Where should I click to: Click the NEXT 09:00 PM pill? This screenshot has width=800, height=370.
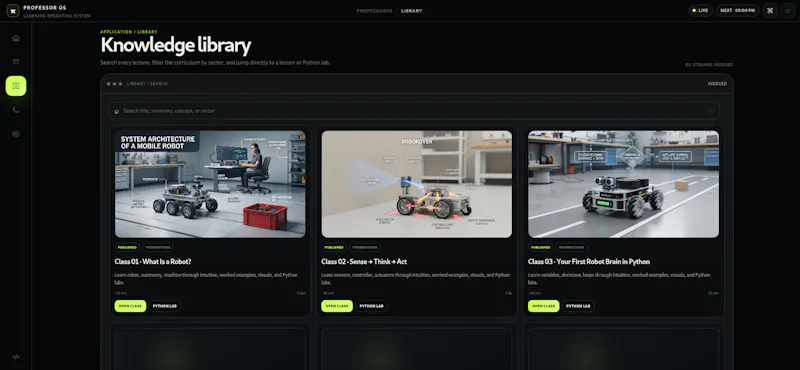click(738, 10)
